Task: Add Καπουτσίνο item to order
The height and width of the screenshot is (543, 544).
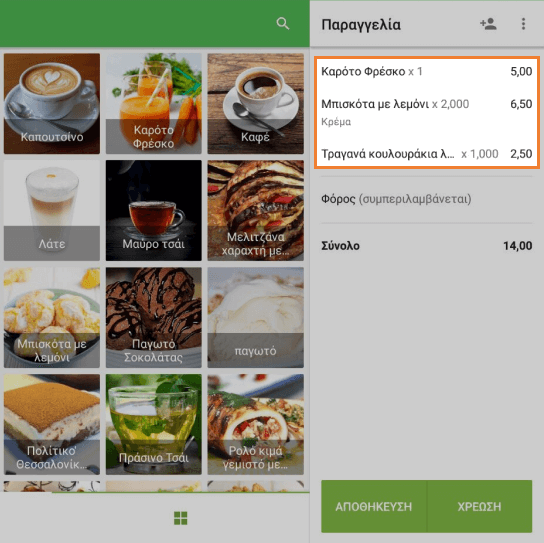Action: point(52,103)
